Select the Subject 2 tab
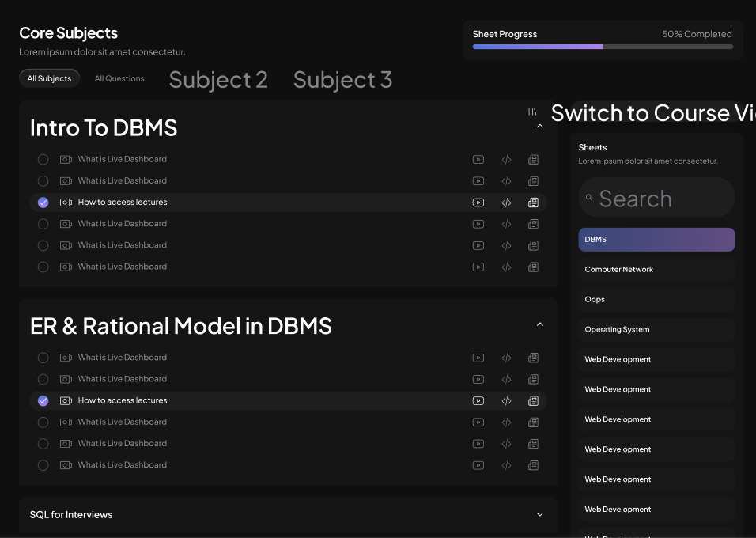 point(218,80)
